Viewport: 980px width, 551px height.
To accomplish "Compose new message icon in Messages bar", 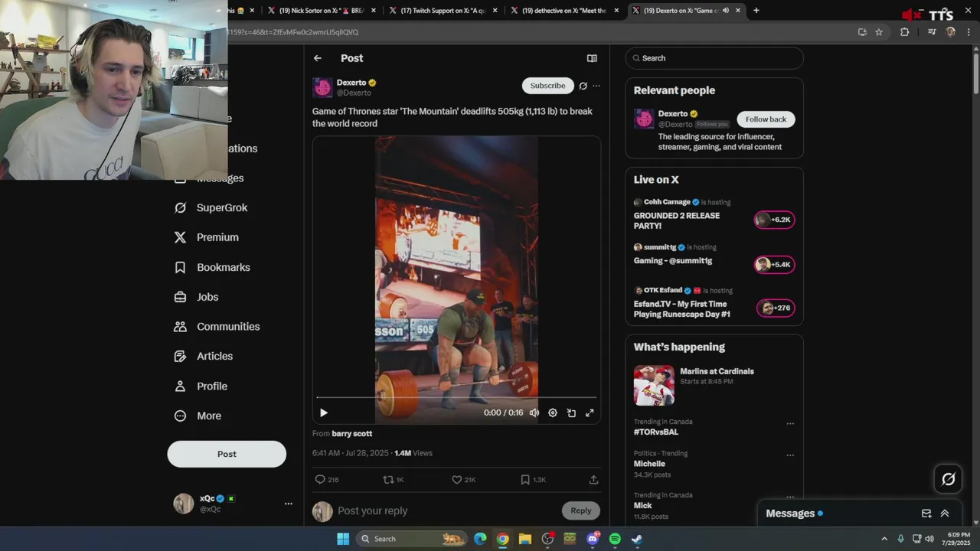I will (x=926, y=514).
